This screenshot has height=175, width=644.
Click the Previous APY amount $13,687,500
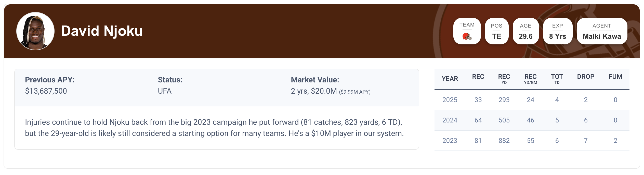pyautogui.click(x=46, y=91)
